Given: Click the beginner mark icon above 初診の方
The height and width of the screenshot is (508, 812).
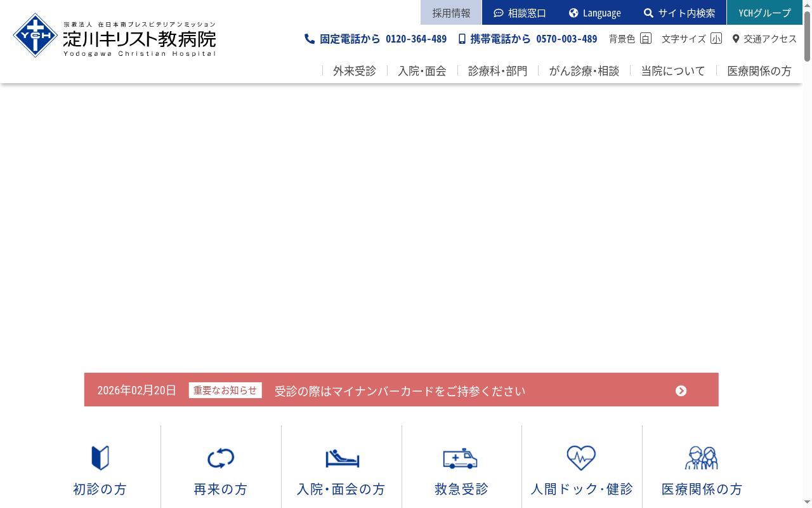Looking at the screenshot, I should coord(100,458).
